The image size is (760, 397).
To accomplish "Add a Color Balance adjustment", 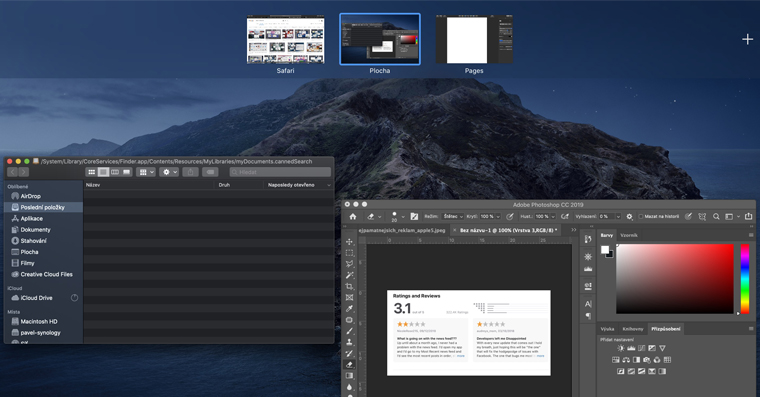I will [626, 360].
